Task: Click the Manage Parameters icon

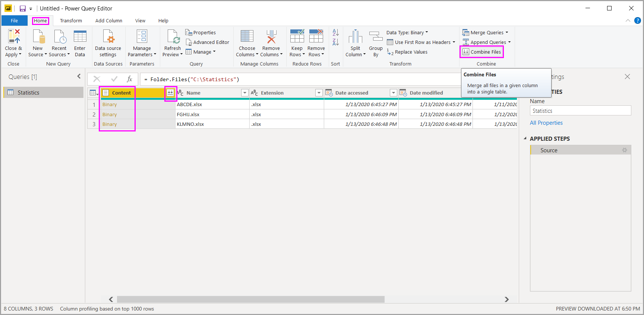Action: [x=142, y=36]
